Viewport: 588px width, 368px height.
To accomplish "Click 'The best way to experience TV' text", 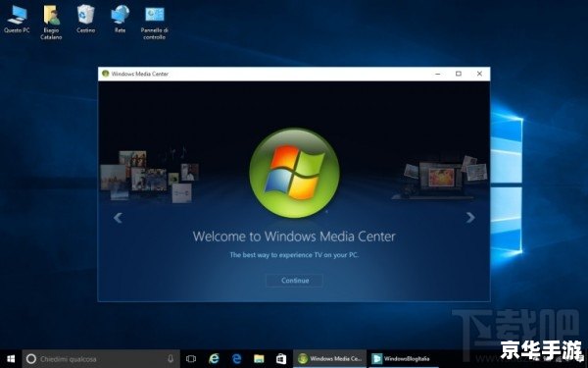I will 294,255.
